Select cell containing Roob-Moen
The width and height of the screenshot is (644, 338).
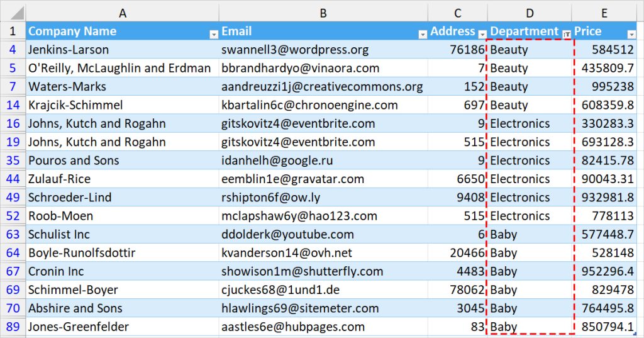point(123,216)
